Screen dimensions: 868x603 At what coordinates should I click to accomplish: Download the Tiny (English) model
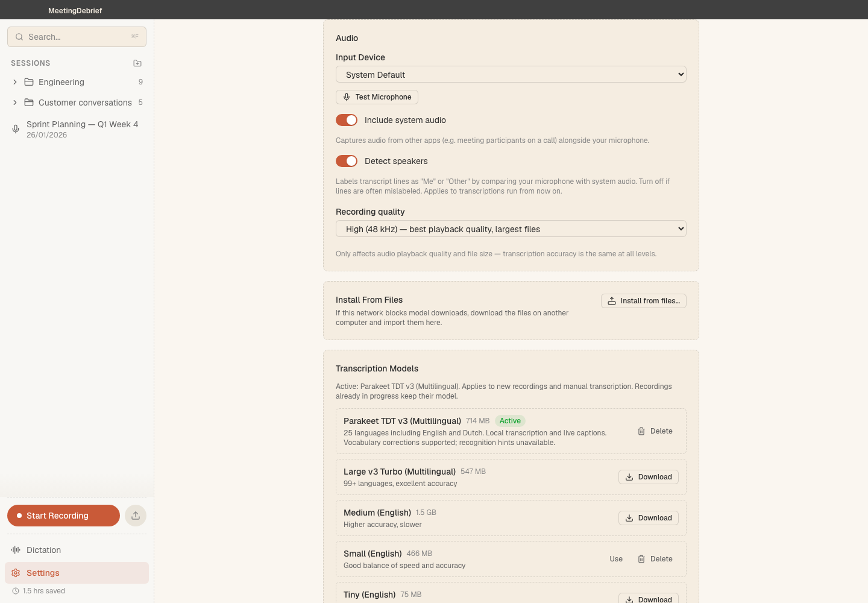pos(649,599)
